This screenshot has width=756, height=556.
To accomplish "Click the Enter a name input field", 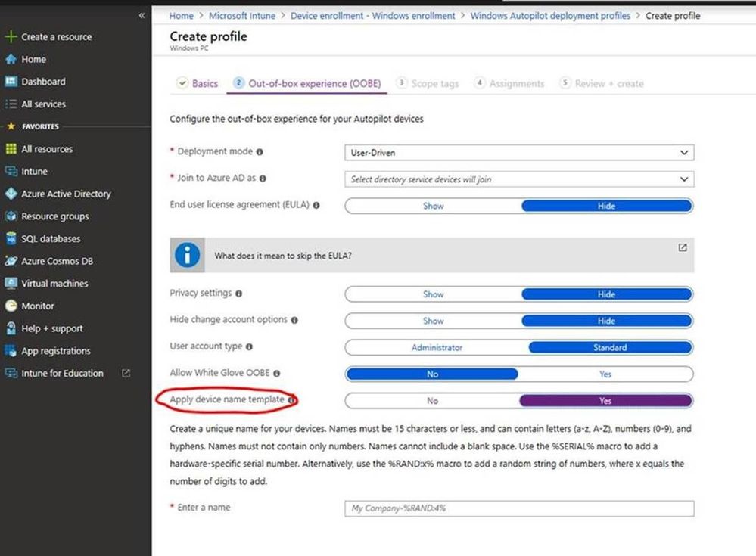I will [519, 508].
